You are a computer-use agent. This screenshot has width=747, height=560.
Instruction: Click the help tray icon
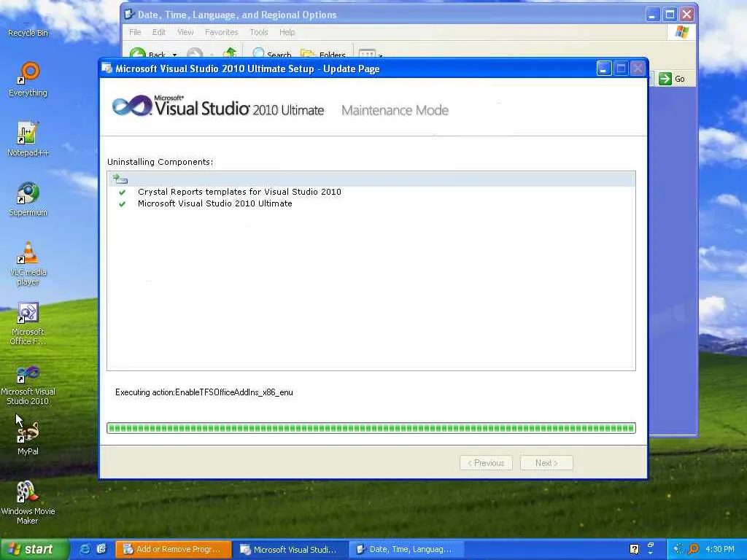point(634,549)
